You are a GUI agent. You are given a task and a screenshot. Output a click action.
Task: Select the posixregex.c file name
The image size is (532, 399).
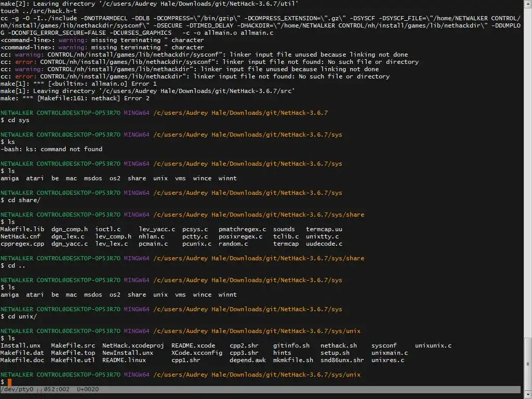coord(241,236)
